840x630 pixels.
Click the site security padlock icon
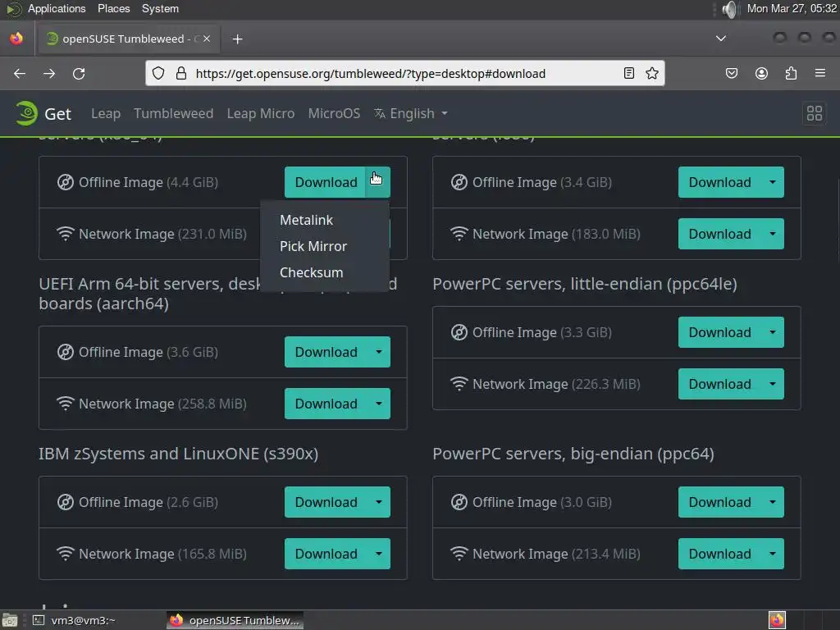click(x=181, y=73)
